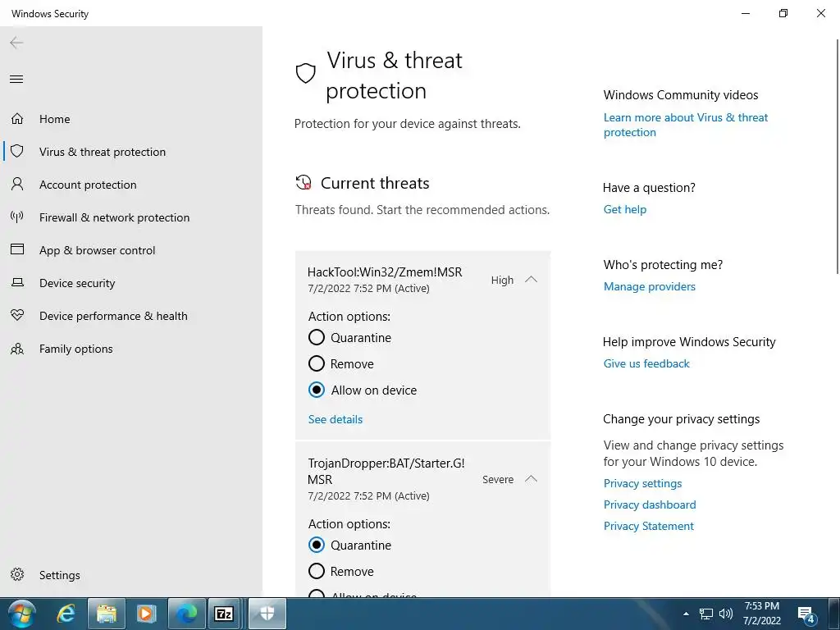Open the notification center icon

point(806,615)
